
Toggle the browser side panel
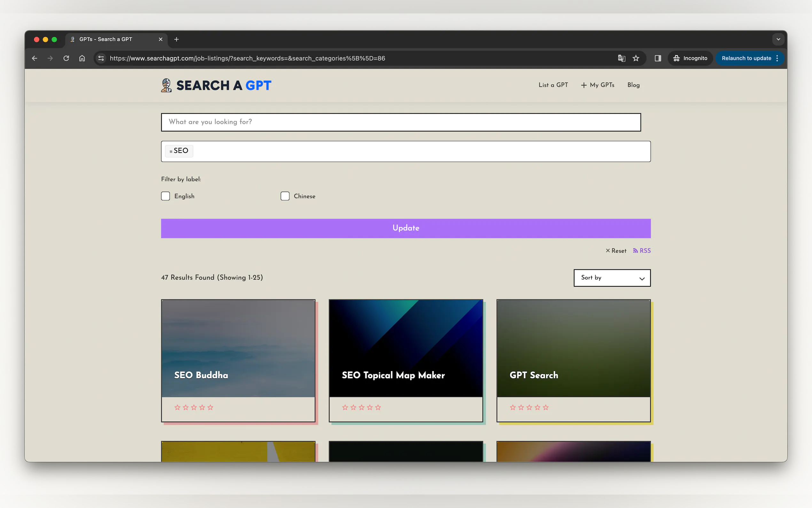[658, 58]
